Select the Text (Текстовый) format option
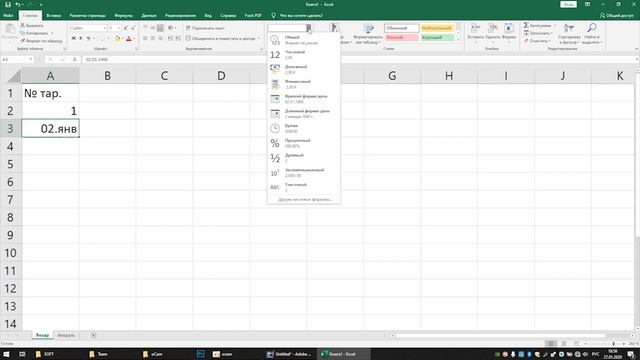Image resolution: width=640 pixels, height=360 pixels. pyautogui.click(x=304, y=187)
